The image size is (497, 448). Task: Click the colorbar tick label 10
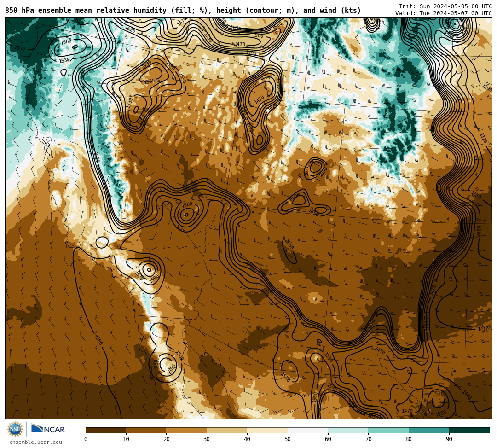[126, 439]
